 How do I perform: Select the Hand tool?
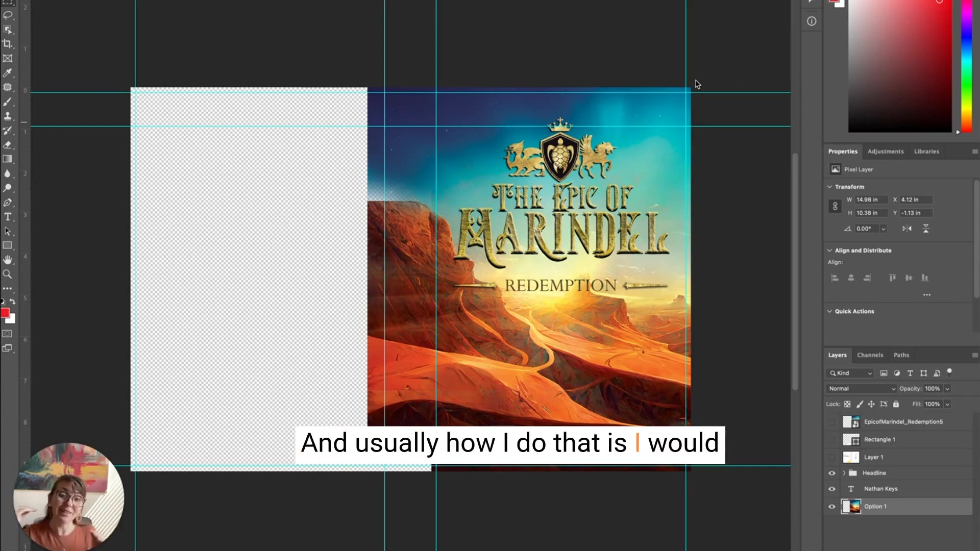(8, 260)
